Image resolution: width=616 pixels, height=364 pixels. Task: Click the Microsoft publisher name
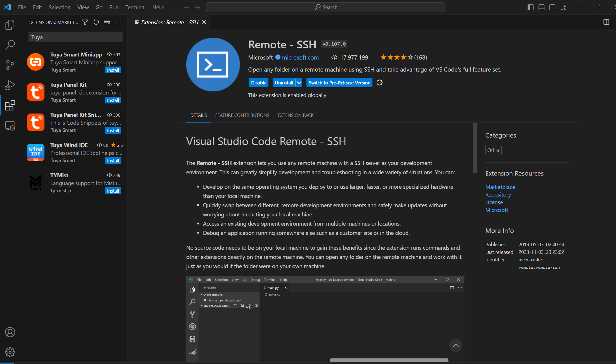click(x=260, y=57)
